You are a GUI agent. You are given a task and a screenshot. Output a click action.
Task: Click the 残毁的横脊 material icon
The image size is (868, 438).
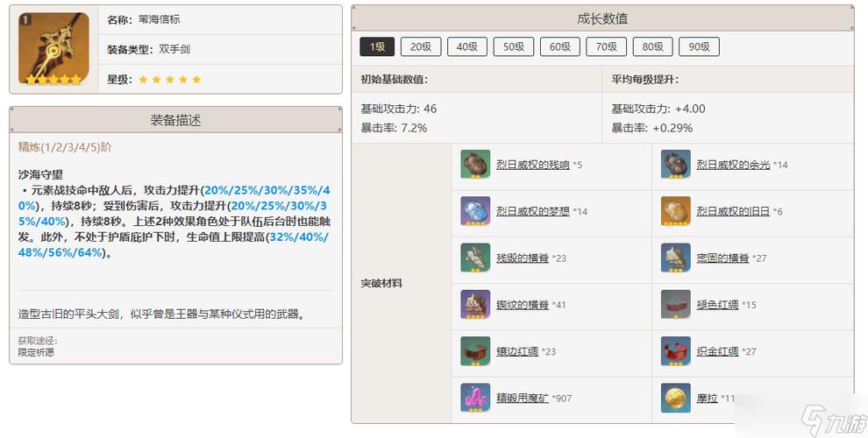coord(475,258)
